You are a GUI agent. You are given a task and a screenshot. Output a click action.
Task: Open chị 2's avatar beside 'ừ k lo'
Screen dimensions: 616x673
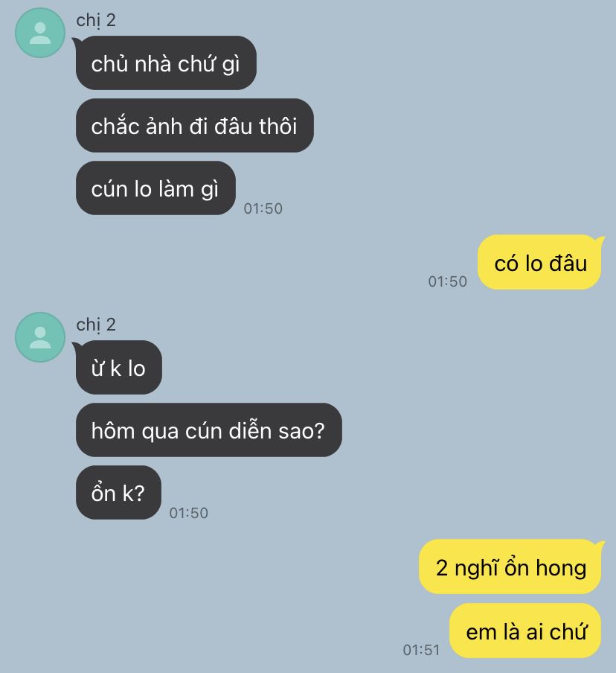(x=40, y=337)
